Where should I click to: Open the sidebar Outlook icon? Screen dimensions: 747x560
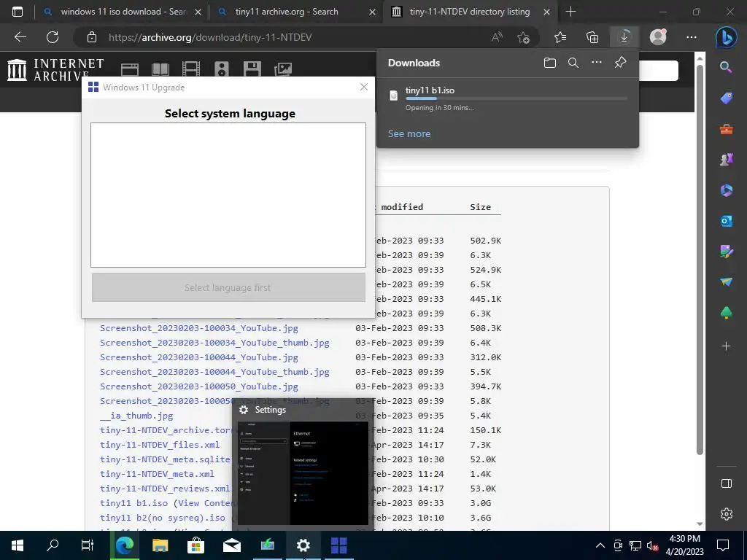pyautogui.click(x=726, y=221)
